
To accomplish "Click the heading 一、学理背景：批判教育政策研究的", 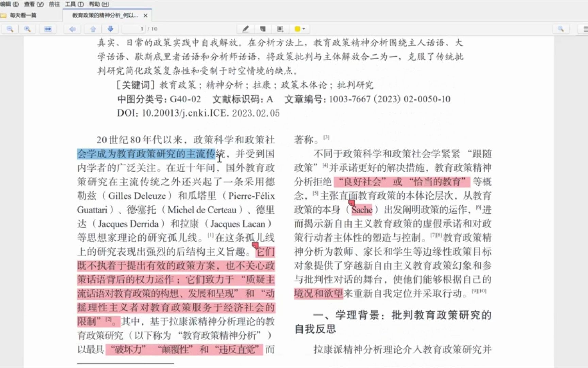I will coord(402,315).
